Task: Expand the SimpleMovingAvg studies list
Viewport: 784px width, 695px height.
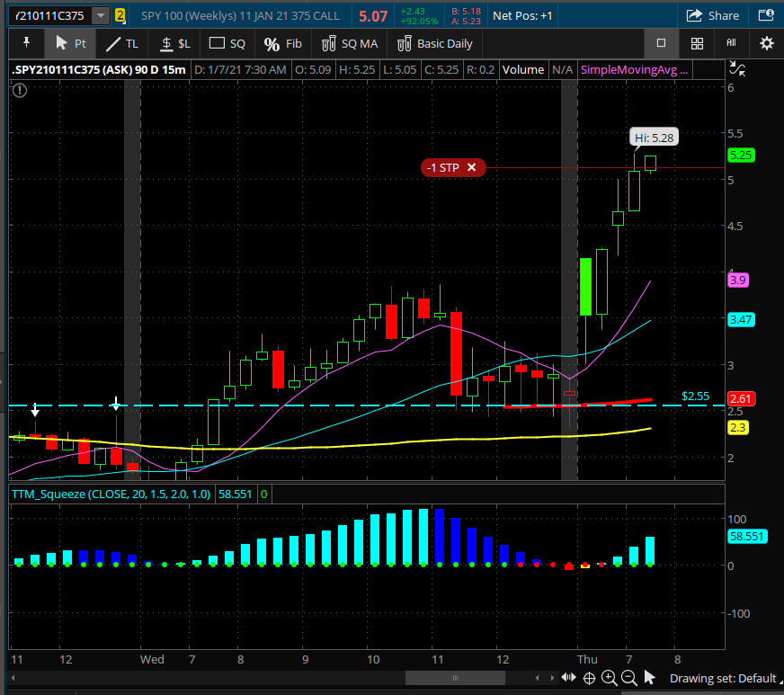Action: [634, 69]
